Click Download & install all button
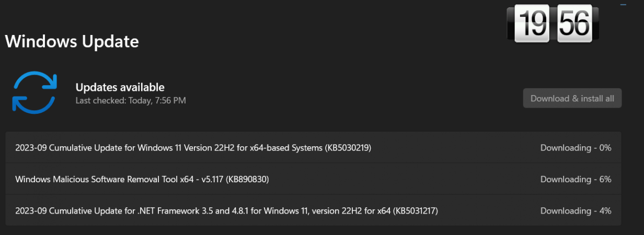This screenshot has width=644, height=235. tap(572, 98)
